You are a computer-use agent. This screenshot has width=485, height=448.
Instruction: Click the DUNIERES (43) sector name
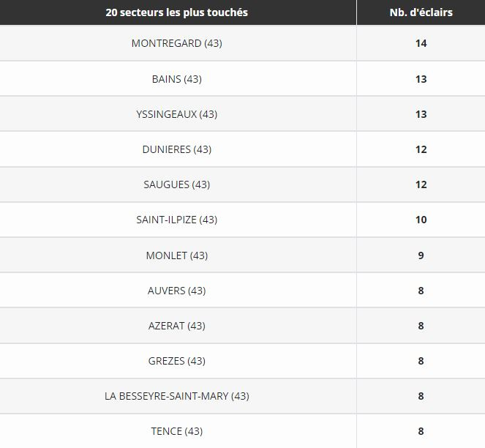coord(176,149)
